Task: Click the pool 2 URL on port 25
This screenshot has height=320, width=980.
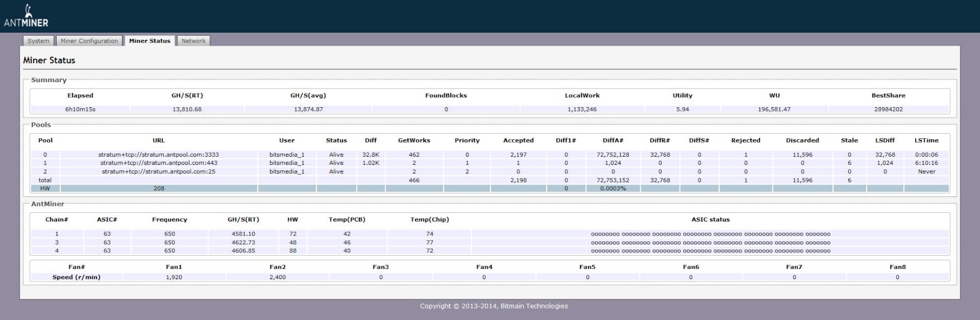Action: [x=158, y=171]
